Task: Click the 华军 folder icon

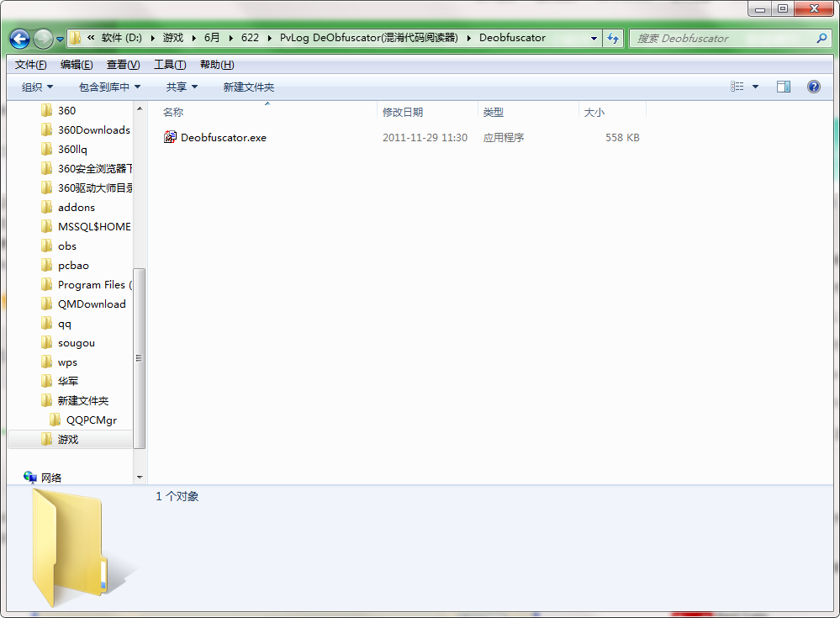Action: pyautogui.click(x=46, y=381)
